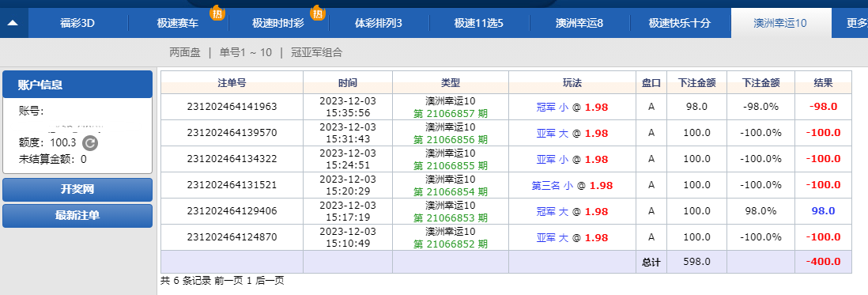This screenshot has width=868, height=295.
Task: Select order number 231202464134322
Action: (x=232, y=159)
